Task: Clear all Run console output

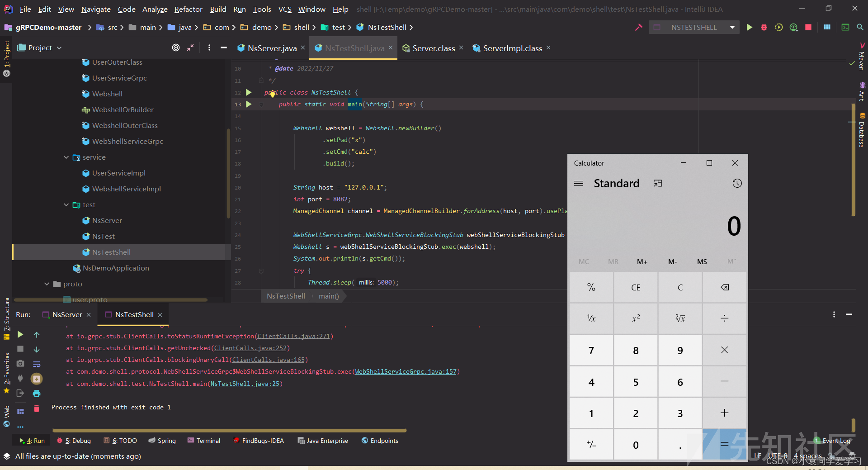Action: click(x=37, y=408)
